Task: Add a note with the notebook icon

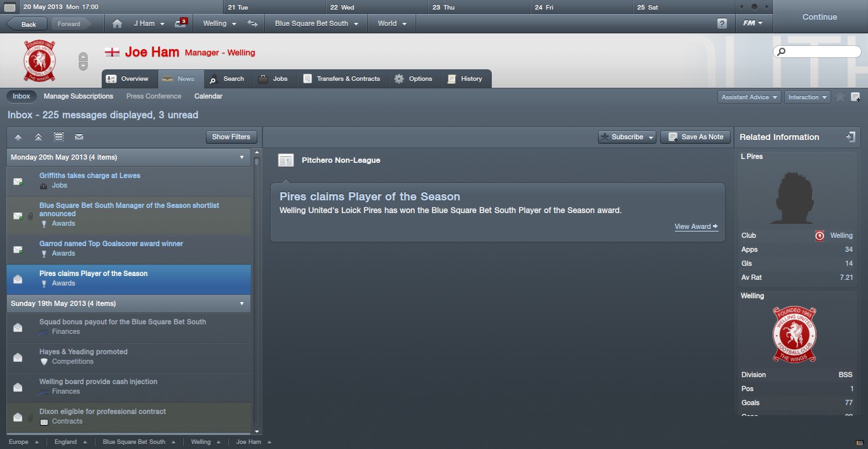Action: point(855,97)
